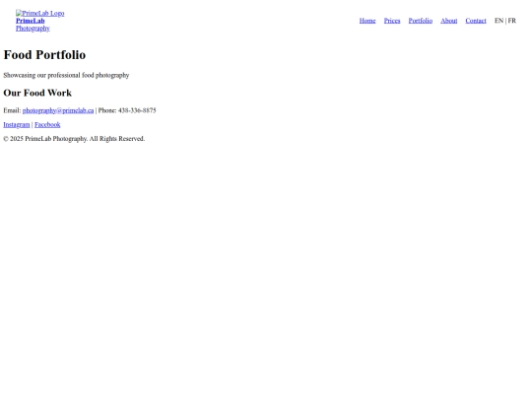Click the Our Food Work heading
The height and width of the screenshot is (399, 532).
click(x=37, y=93)
